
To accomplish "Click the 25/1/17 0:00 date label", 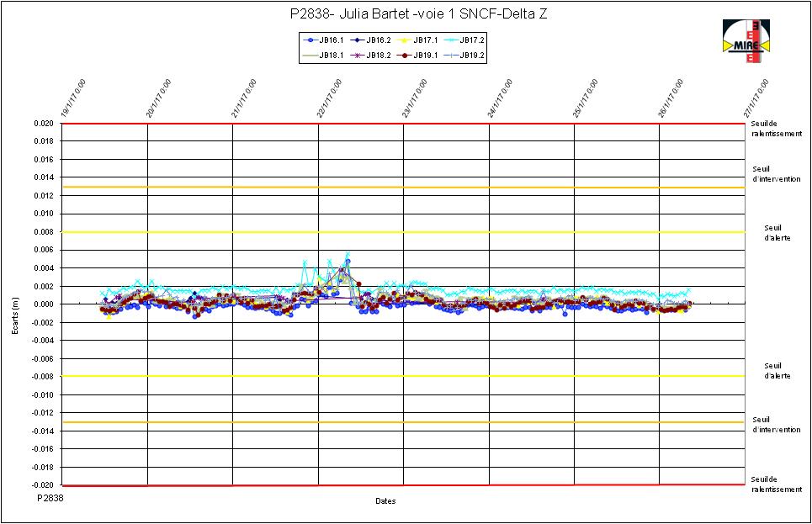I will pos(586,98).
